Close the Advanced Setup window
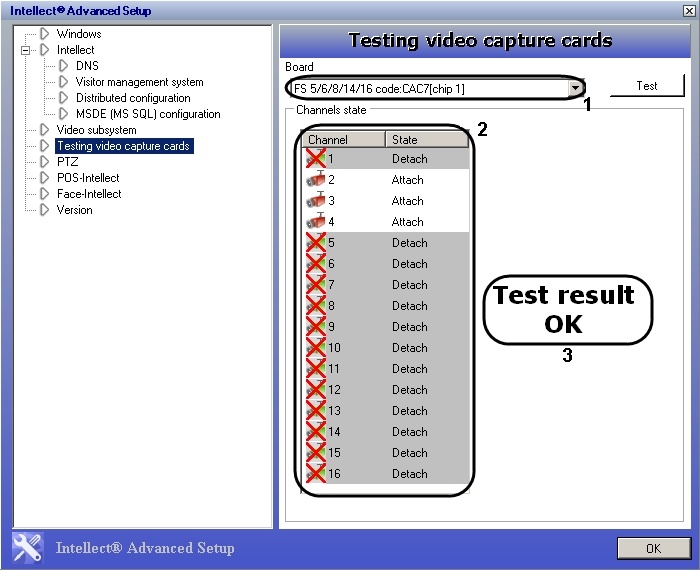 (689, 11)
